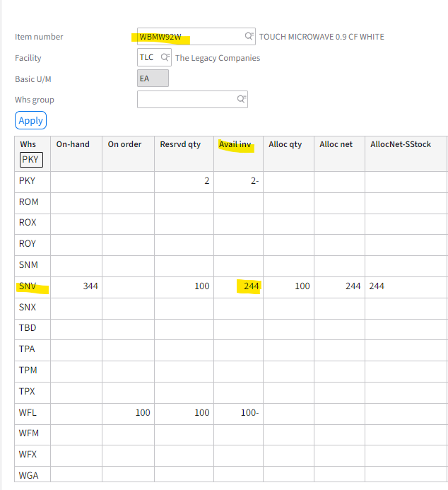Select the ROX warehouse row
Screen dimensions: 448x490
click(x=230, y=224)
